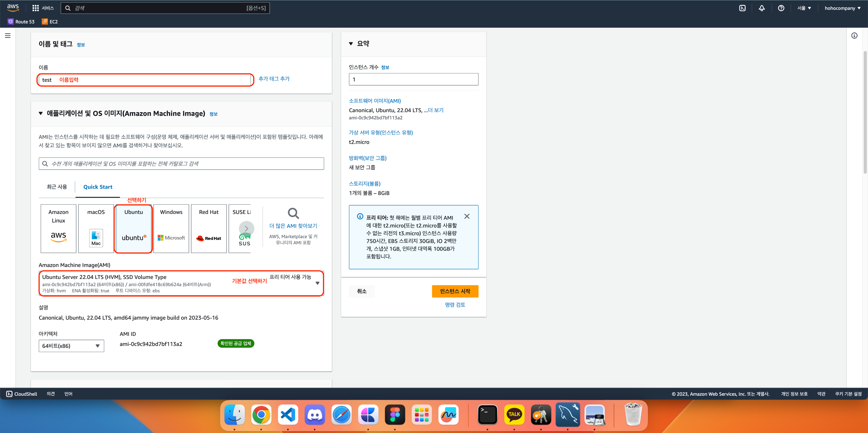Open the notifications bell

pyautogui.click(x=762, y=8)
